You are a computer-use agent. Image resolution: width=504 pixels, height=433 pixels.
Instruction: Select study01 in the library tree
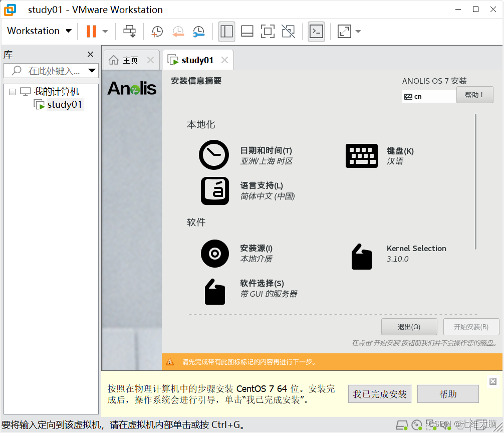point(65,104)
